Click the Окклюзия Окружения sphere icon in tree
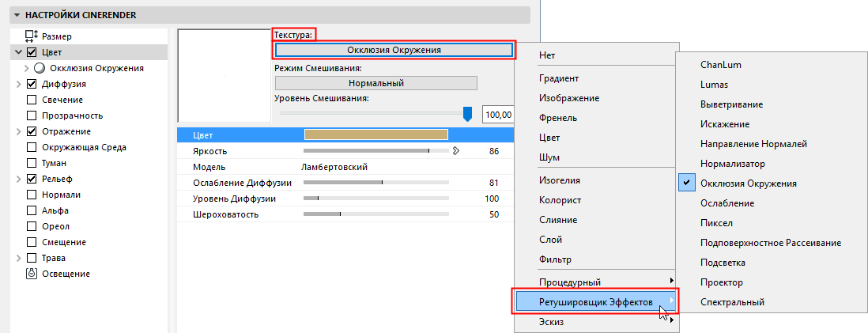The width and height of the screenshot is (868, 333). (40, 68)
